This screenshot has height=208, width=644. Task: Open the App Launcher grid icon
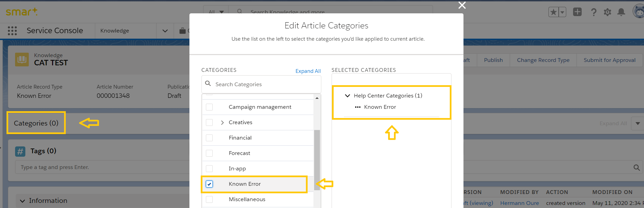(12, 31)
